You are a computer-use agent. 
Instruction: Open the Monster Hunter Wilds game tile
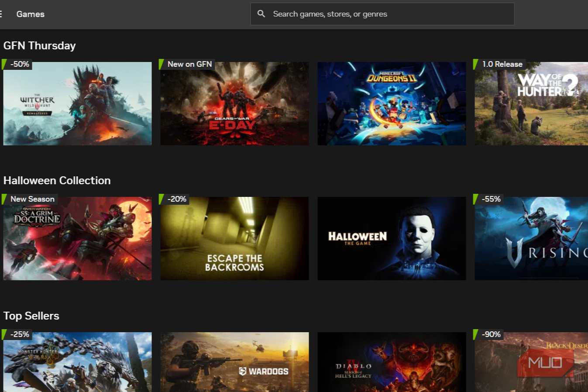click(77, 362)
